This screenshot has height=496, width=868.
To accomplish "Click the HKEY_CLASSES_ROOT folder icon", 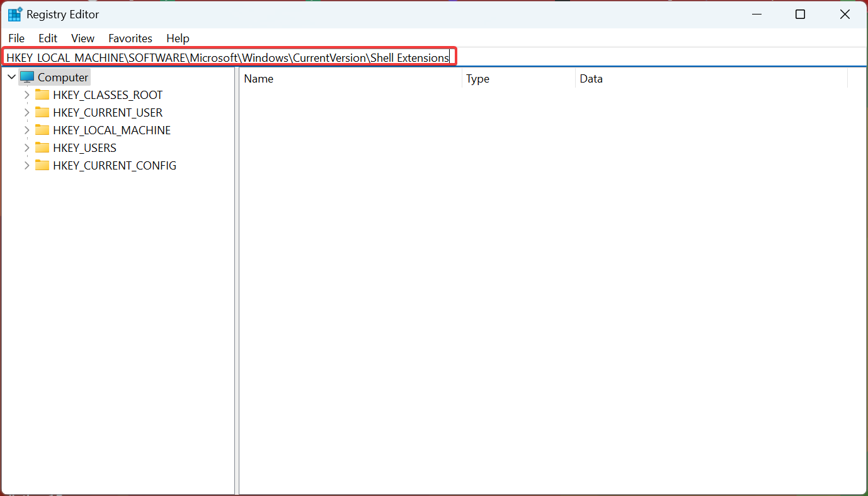I will point(42,95).
